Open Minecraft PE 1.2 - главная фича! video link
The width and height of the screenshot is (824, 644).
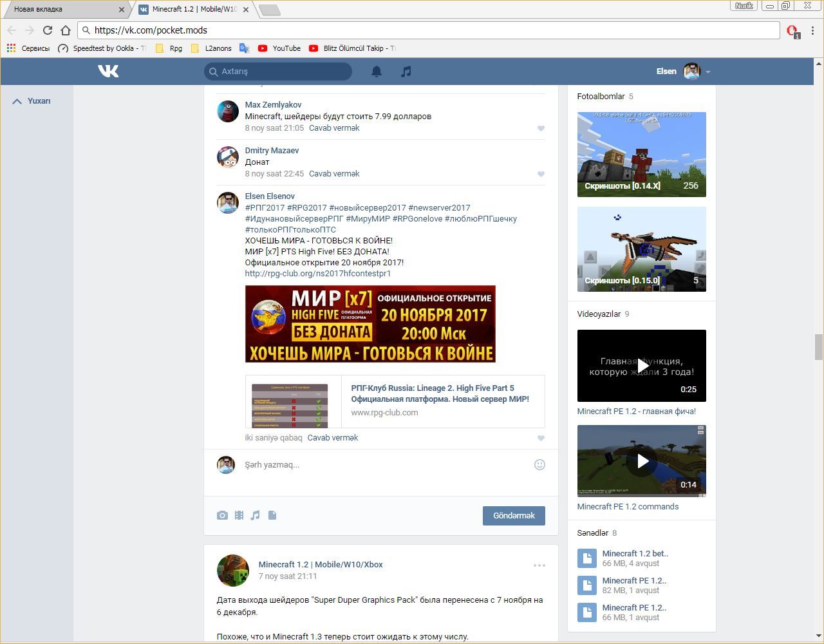point(637,412)
